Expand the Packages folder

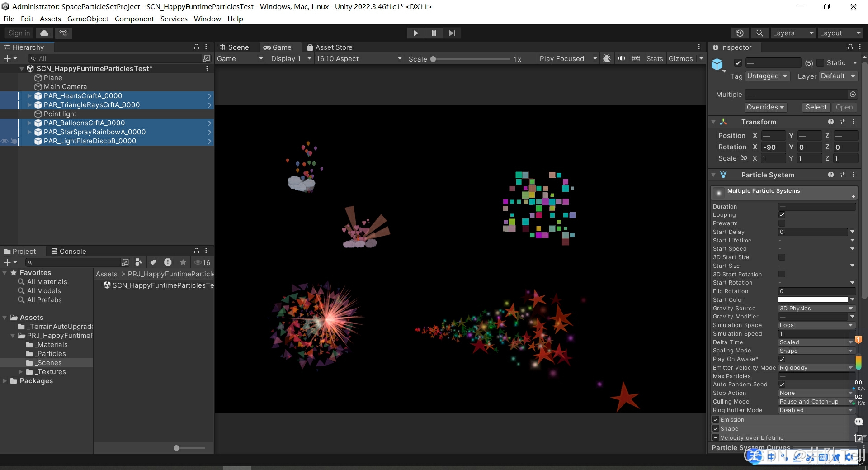pyautogui.click(x=5, y=381)
